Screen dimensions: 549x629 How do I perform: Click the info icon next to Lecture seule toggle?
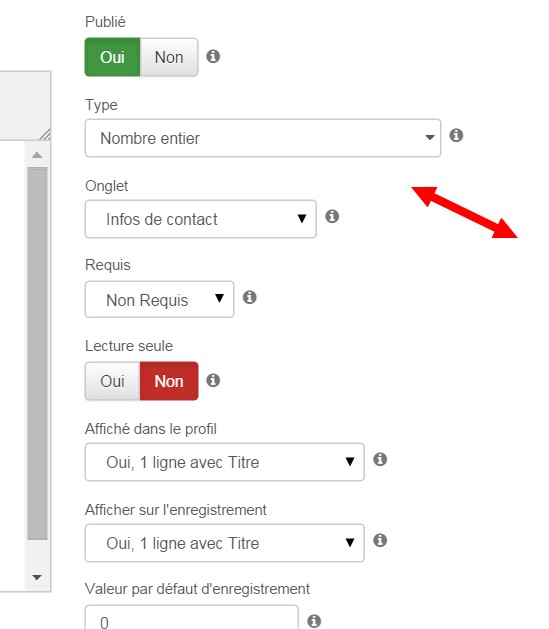pyautogui.click(x=213, y=380)
